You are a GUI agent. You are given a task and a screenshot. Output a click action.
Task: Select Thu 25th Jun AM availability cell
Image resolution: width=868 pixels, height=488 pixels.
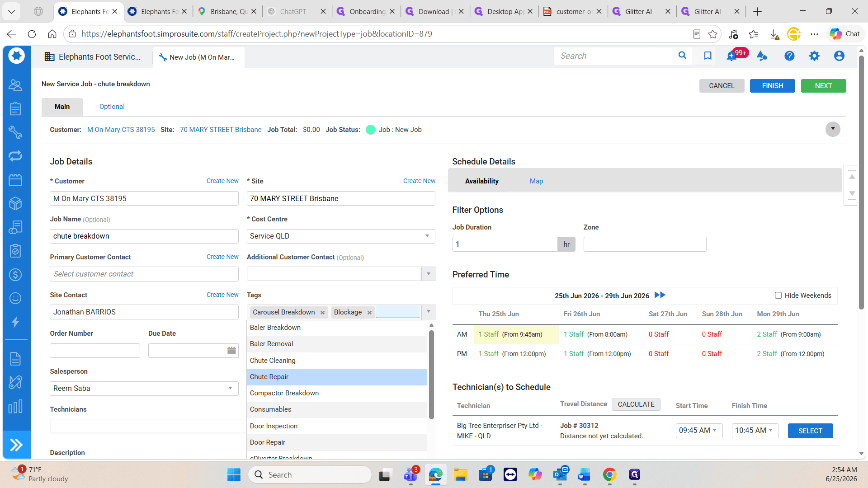(516, 334)
